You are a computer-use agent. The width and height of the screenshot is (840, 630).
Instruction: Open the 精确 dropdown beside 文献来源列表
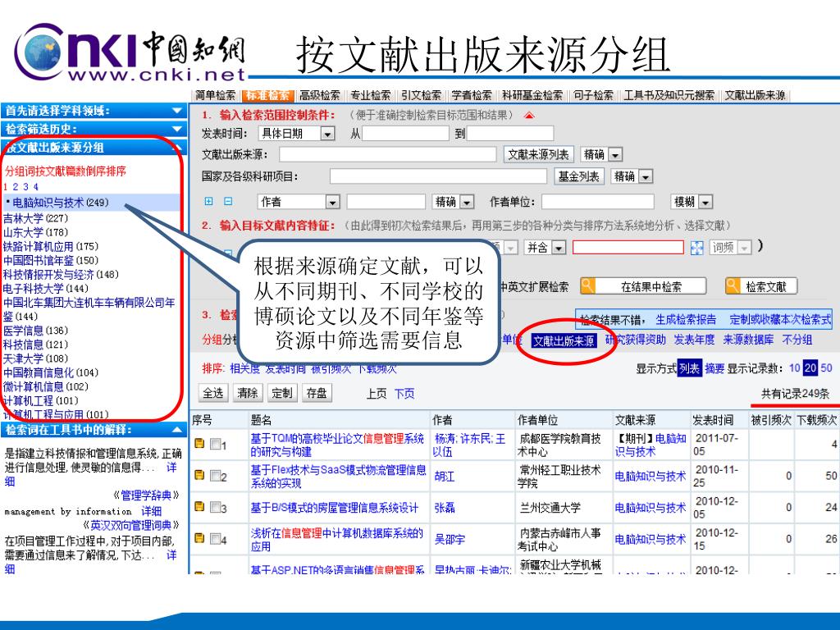[615, 155]
